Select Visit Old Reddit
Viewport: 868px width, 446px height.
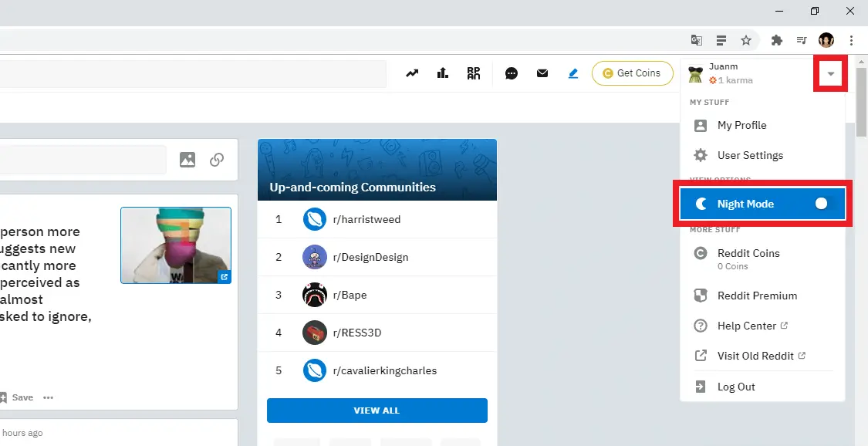tap(762, 356)
